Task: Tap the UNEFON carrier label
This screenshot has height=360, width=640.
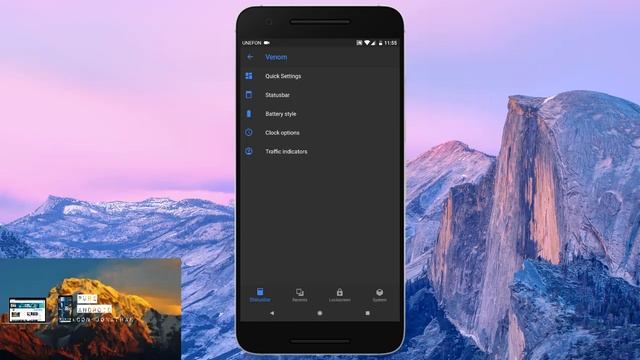Action: tap(251, 43)
